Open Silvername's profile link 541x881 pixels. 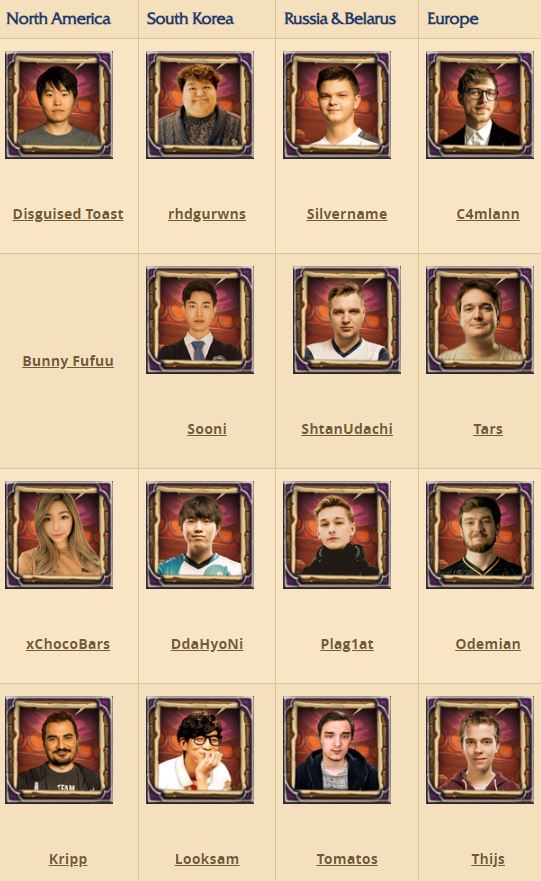(347, 214)
